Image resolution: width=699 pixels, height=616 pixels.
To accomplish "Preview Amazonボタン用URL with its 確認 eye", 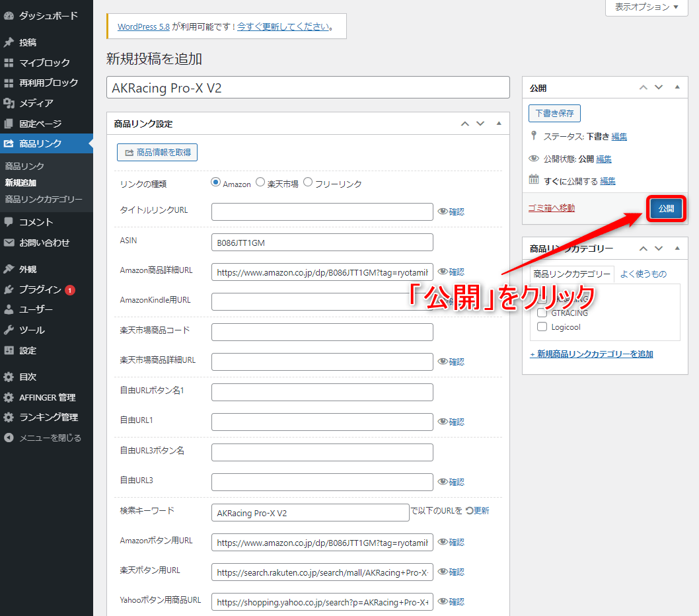I will click(x=451, y=542).
